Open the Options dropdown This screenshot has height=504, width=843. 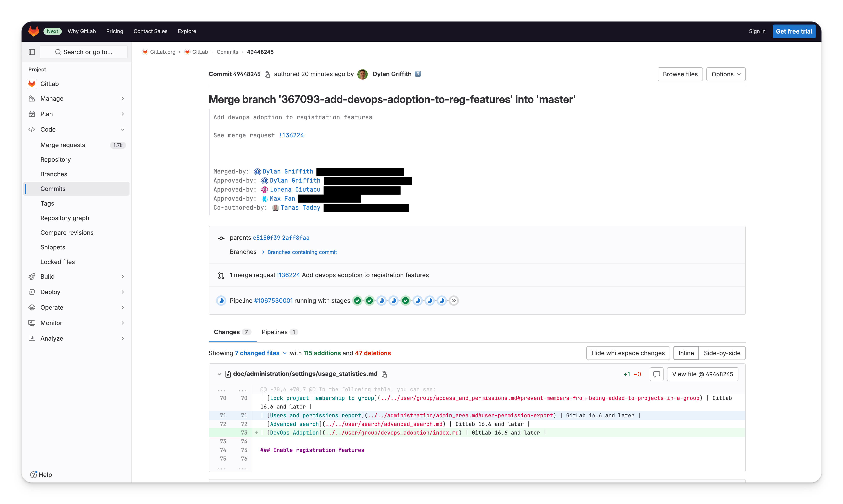pyautogui.click(x=726, y=74)
